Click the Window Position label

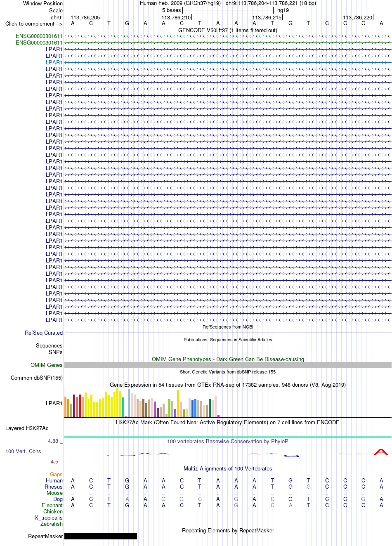point(43,3)
